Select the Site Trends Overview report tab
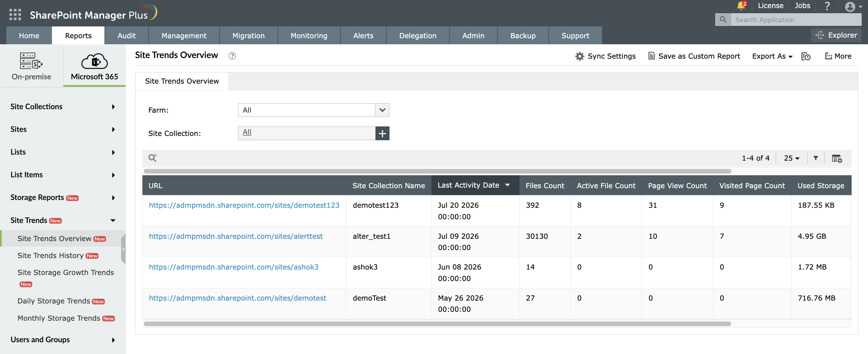The height and width of the screenshot is (354, 868). pos(182,81)
